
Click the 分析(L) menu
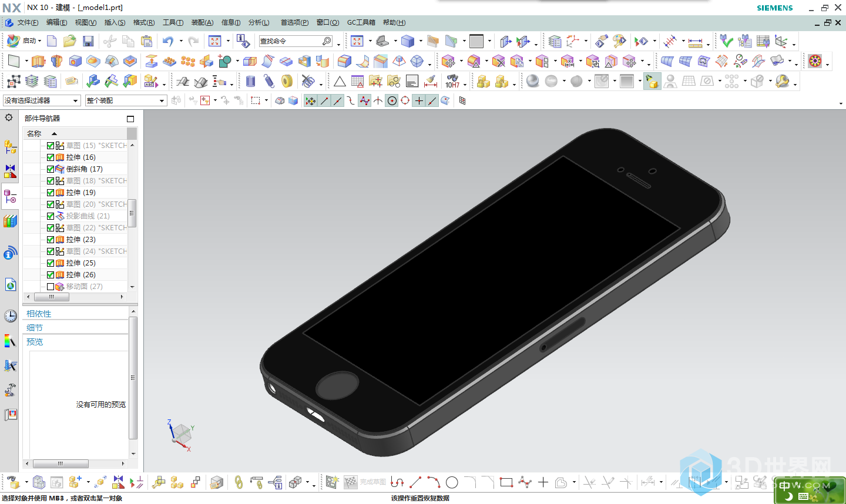(258, 22)
